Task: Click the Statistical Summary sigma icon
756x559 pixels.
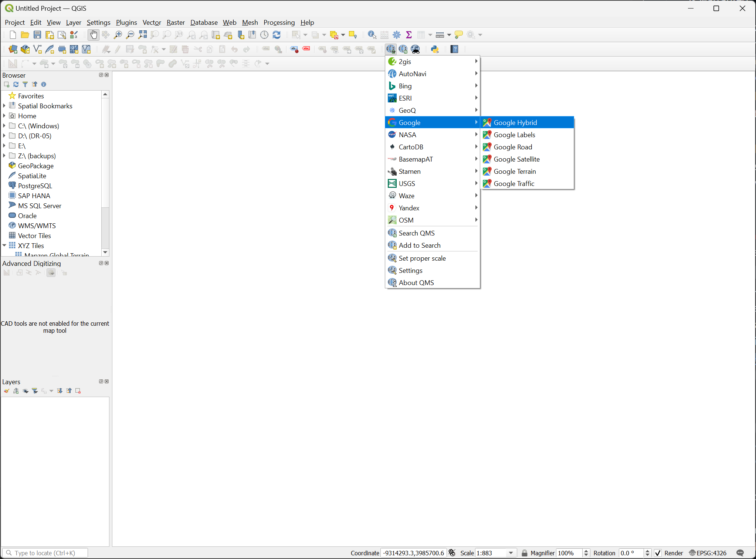Action: pyautogui.click(x=409, y=35)
